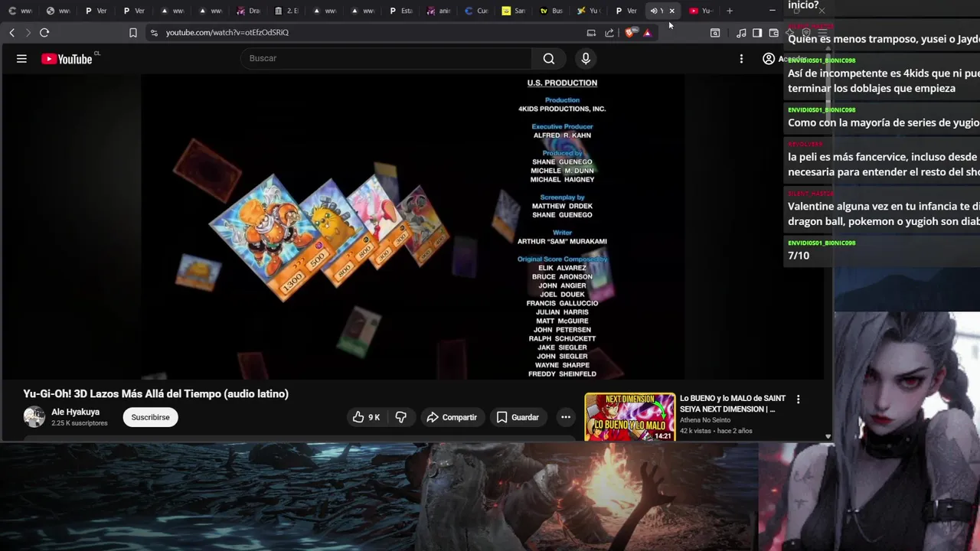Open the Athena No Seinto channel text
This screenshot has height=551, width=980.
(x=704, y=420)
